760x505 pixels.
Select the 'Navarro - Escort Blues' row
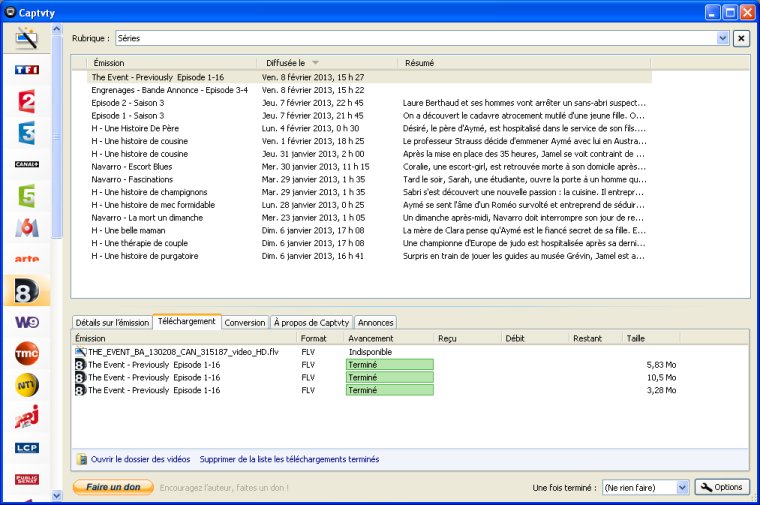(x=132, y=167)
